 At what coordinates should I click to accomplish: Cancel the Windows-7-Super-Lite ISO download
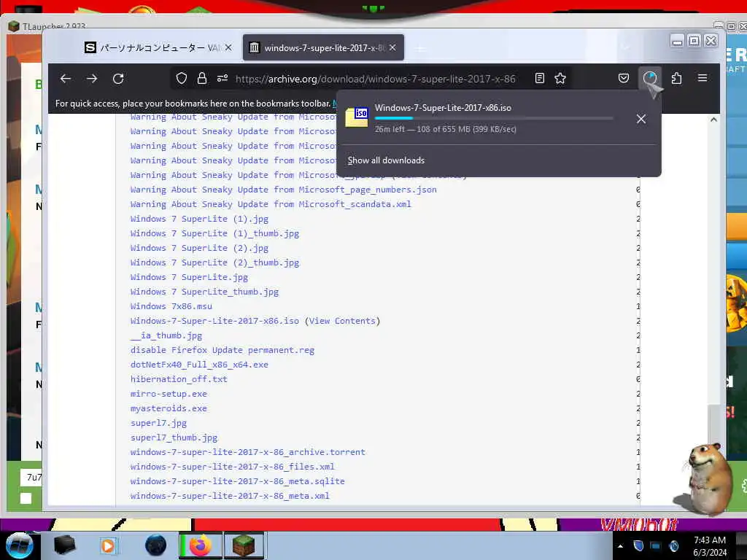pyautogui.click(x=641, y=119)
